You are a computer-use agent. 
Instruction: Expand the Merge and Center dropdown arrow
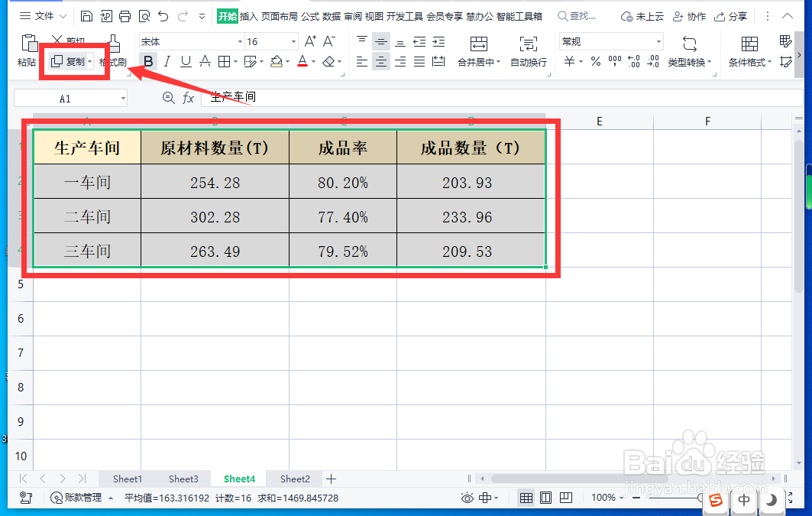tap(498, 62)
